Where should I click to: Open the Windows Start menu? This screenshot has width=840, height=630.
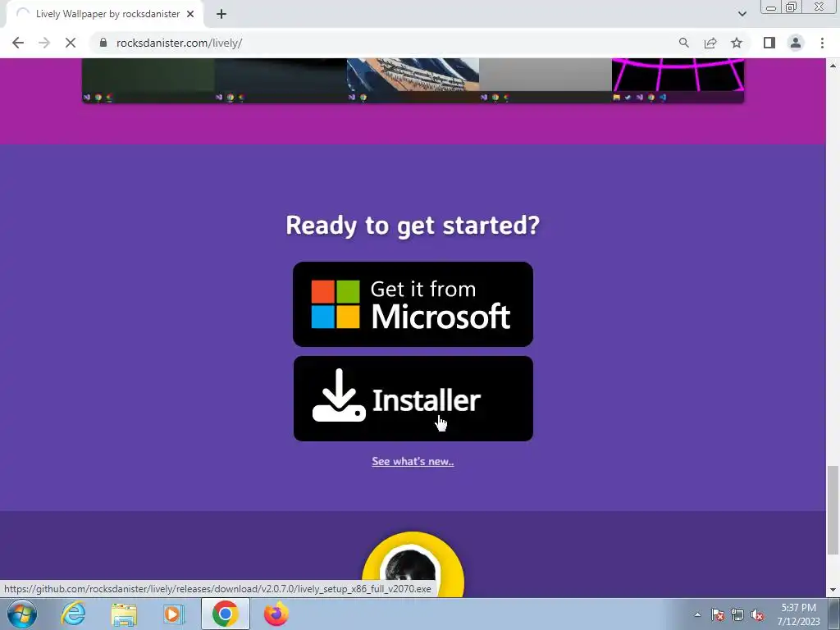point(22,614)
